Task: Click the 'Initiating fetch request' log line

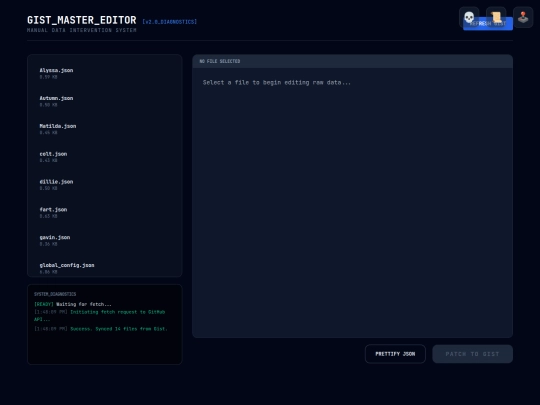Action: click(x=100, y=315)
